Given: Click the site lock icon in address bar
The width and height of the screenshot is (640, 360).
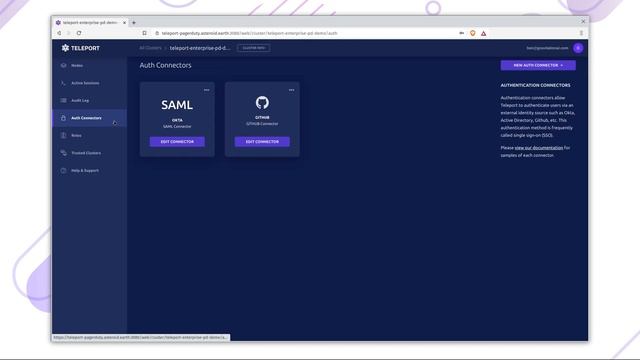Looking at the screenshot, I should point(157,33).
